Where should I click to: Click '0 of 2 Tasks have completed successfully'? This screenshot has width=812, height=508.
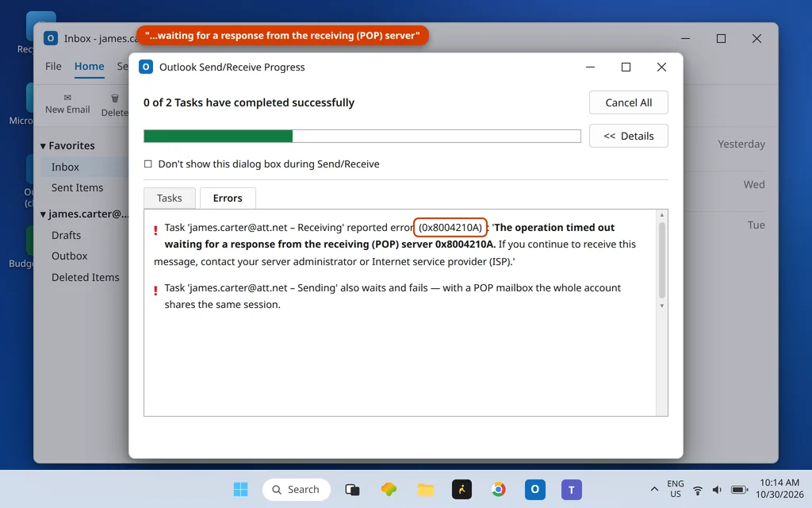click(248, 102)
